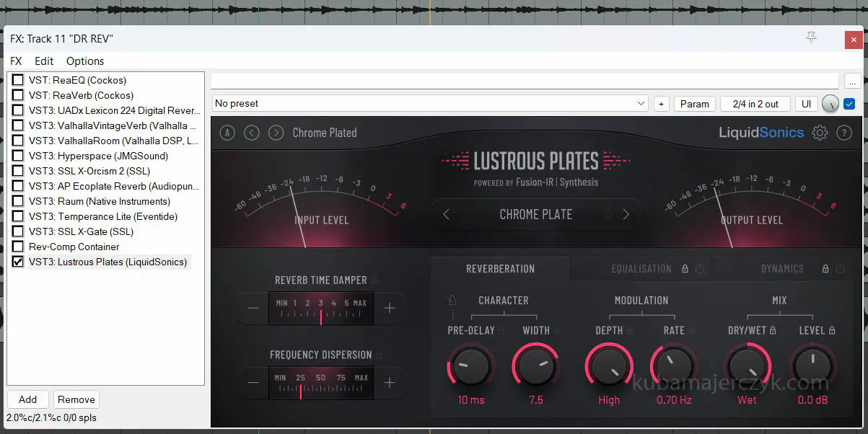The image size is (868, 434).
Task: Switch to the Reverberation tab
Action: (x=500, y=269)
